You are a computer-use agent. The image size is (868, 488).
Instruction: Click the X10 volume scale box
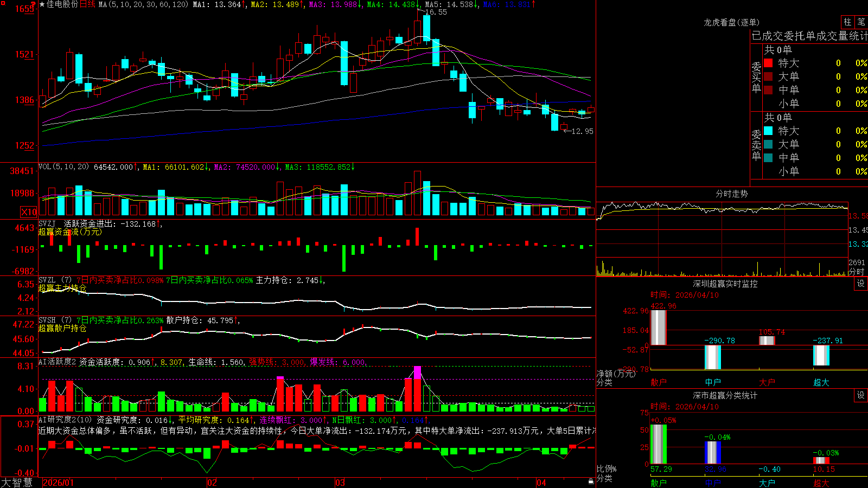point(29,212)
